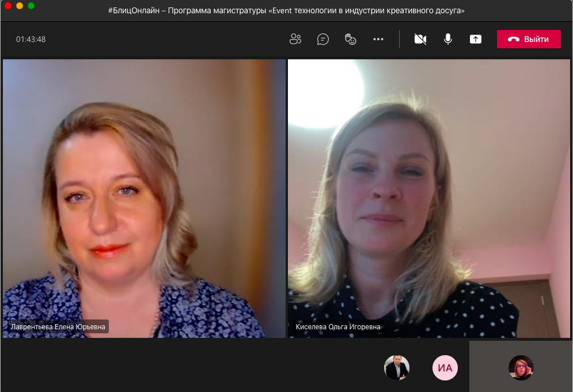Screen dimensions: 573x392
Task: Turn the camera on
Action: click(x=420, y=39)
